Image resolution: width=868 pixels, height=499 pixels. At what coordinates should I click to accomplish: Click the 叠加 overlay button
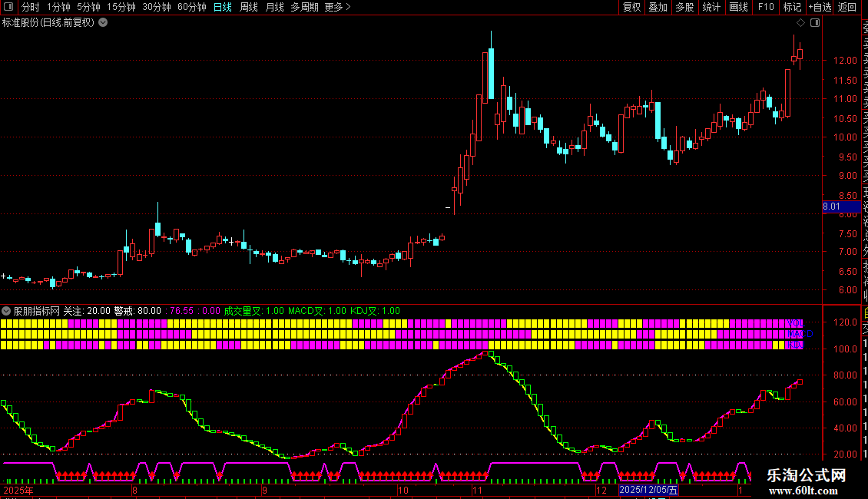tap(658, 7)
